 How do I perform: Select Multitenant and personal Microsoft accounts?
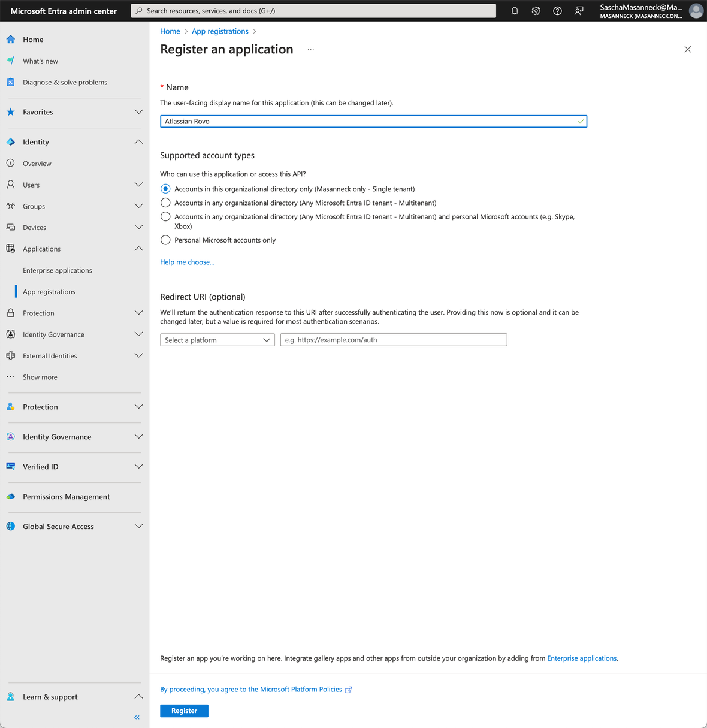click(165, 216)
